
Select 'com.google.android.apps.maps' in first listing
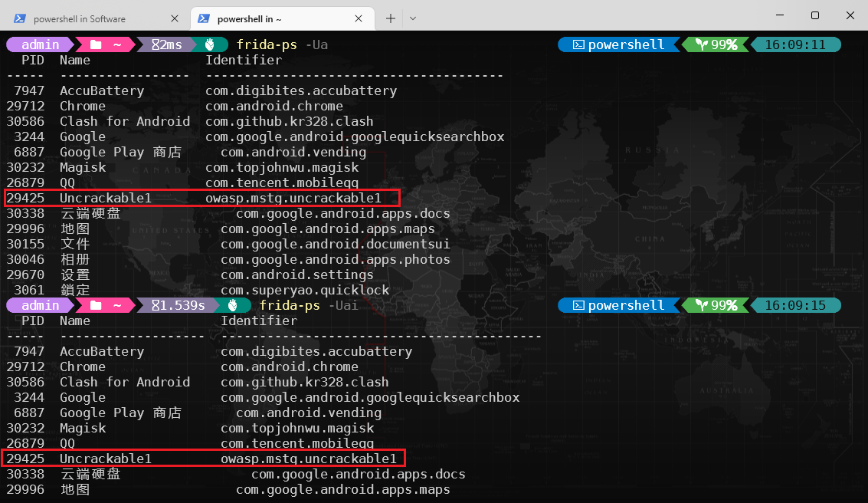[328, 228]
